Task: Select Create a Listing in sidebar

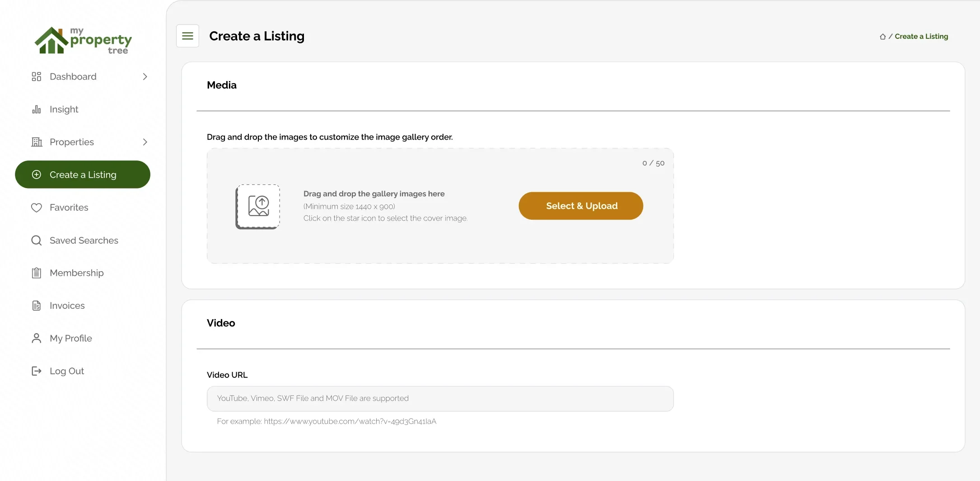Action: pyautogui.click(x=83, y=174)
